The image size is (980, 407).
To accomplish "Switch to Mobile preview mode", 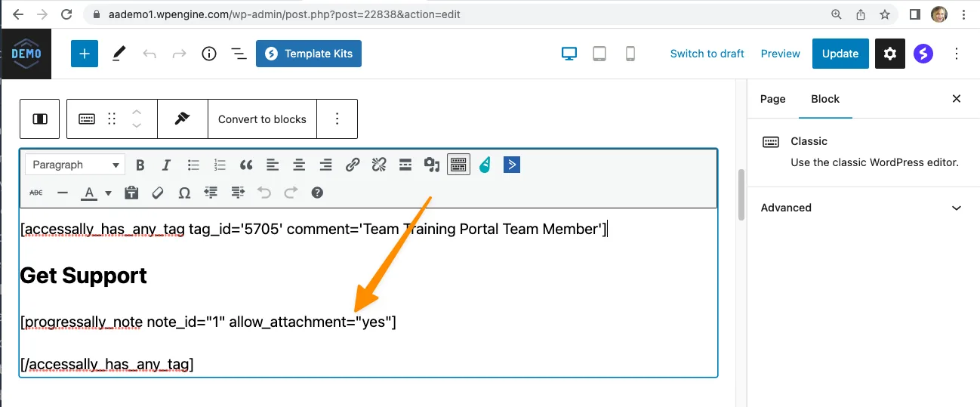I will tap(630, 54).
